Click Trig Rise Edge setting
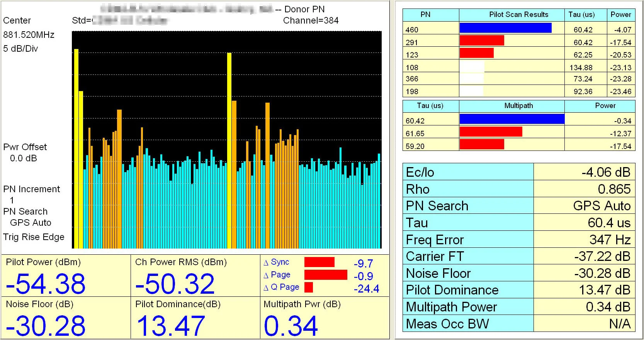 (34, 237)
